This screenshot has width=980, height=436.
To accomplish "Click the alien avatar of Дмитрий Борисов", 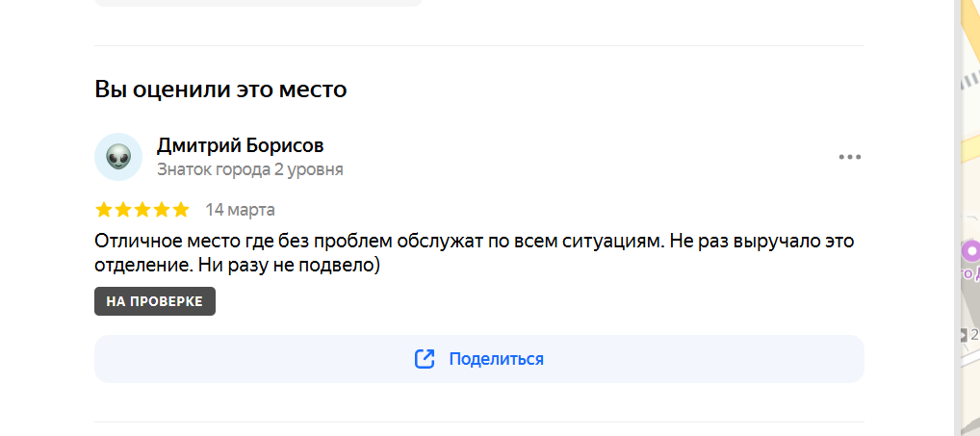I will point(118,157).
